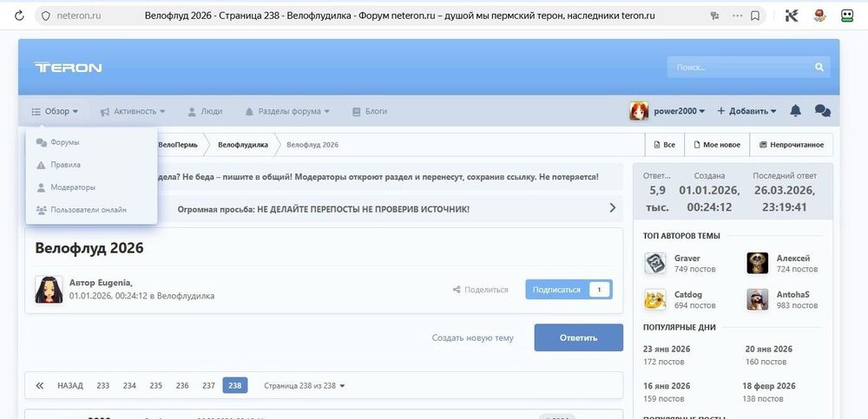Open Алексей's avatar in top authors

(757, 264)
